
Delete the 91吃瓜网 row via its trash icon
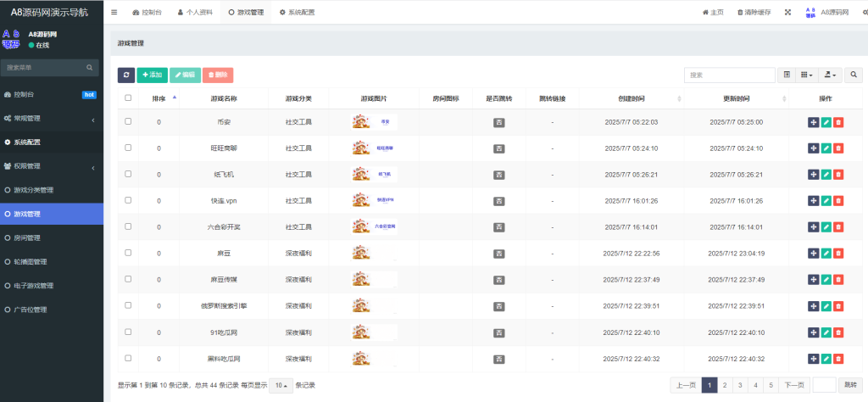(x=838, y=332)
